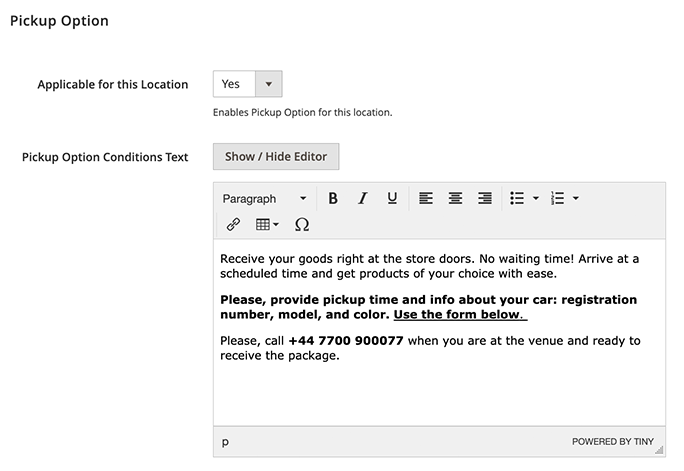Open the special character Omega tool
Image resolution: width=684 pixels, height=471 pixels.
pyautogui.click(x=302, y=225)
